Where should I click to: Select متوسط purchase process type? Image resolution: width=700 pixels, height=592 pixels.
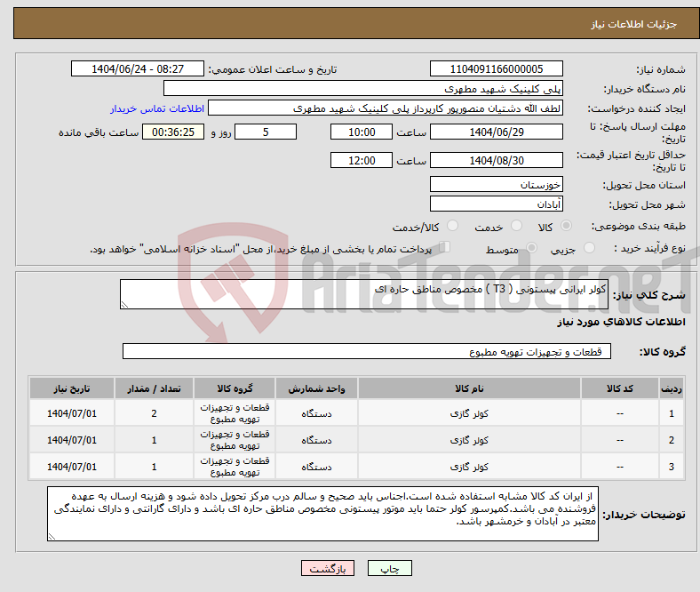(530, 250)
